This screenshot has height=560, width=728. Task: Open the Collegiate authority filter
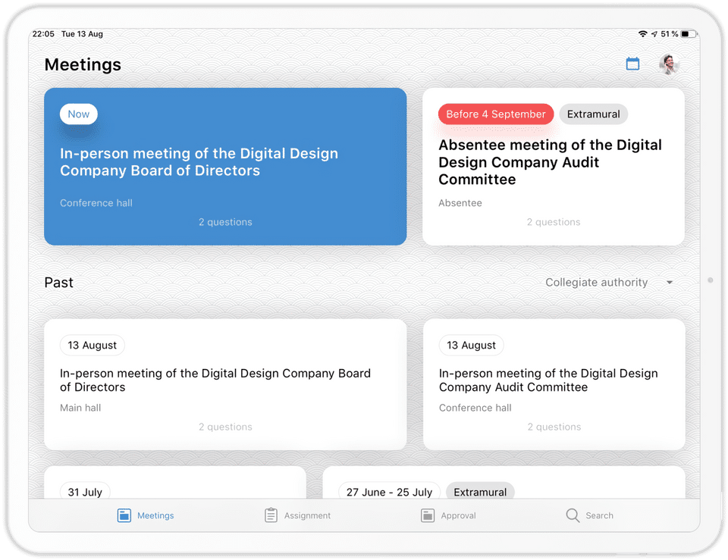pyautogui.click(x=609, y=282)
